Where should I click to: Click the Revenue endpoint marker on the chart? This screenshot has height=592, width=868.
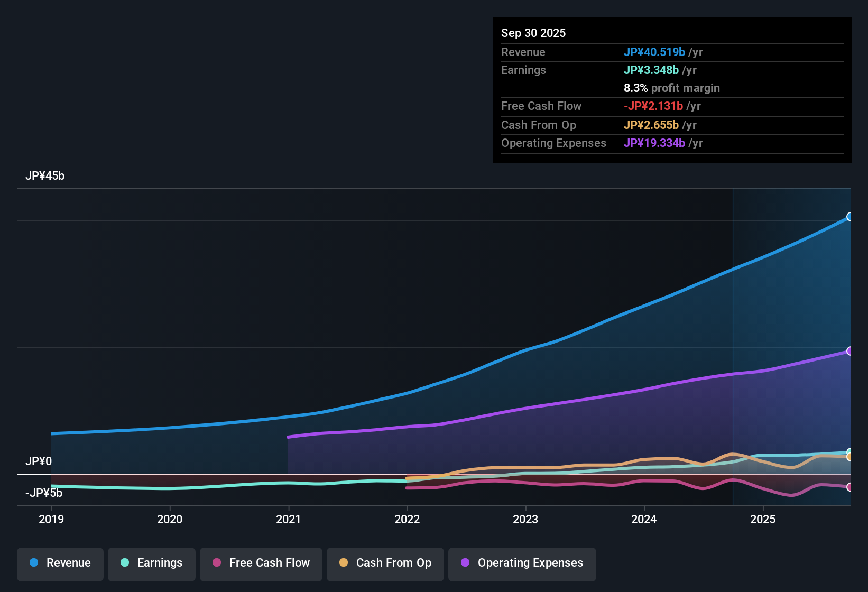850,217
